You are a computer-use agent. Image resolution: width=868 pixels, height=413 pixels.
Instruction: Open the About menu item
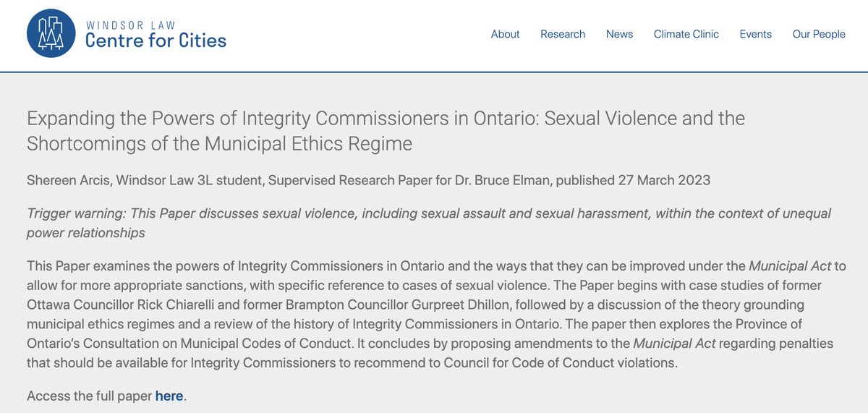[x=505, y=34]
